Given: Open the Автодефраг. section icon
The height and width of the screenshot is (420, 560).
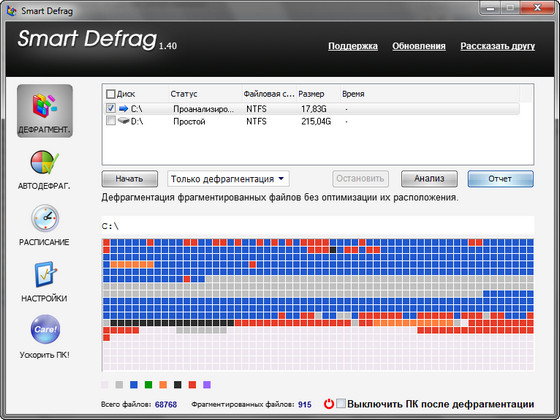Looking at the screenshot, I should point(44,162).
